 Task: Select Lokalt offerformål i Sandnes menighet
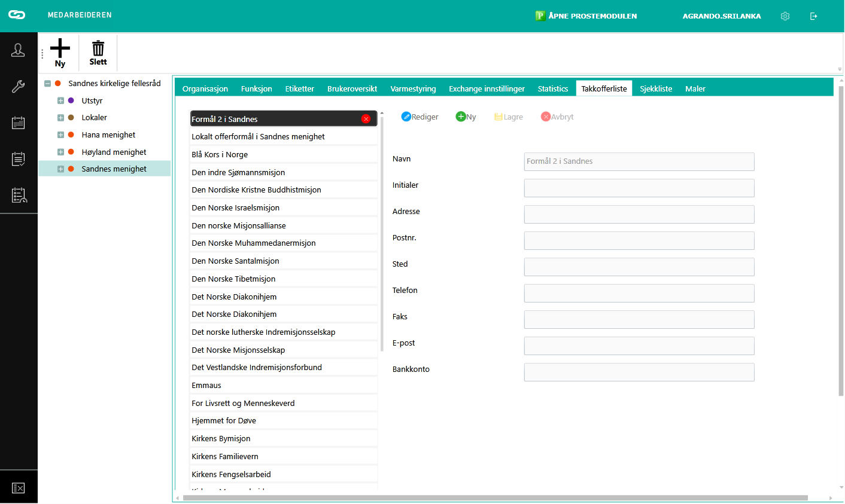(284, 137)
